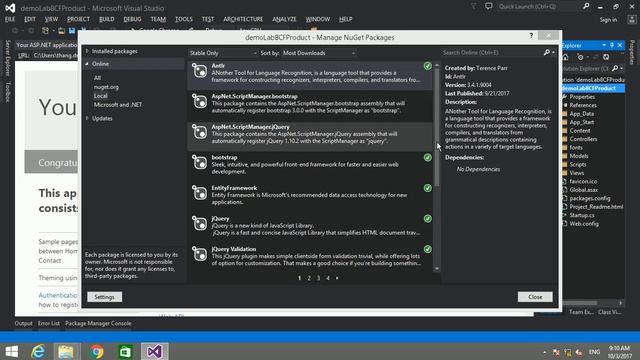
Task: Select the References node in Solution Explorer
Action: pyautogui.click(x=583, y=105)
